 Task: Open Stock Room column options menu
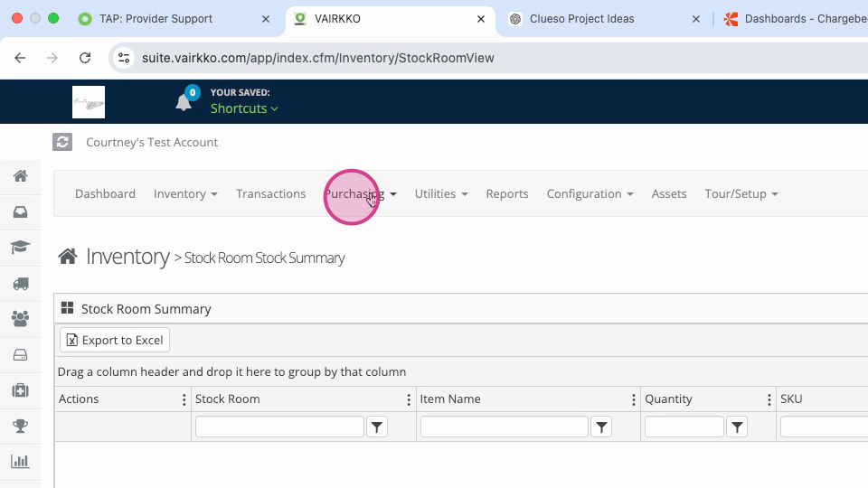[409, 399]
